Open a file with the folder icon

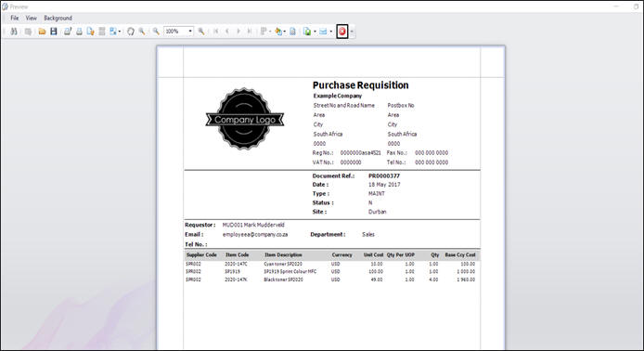pyautogui.click(x=42, y=32)
